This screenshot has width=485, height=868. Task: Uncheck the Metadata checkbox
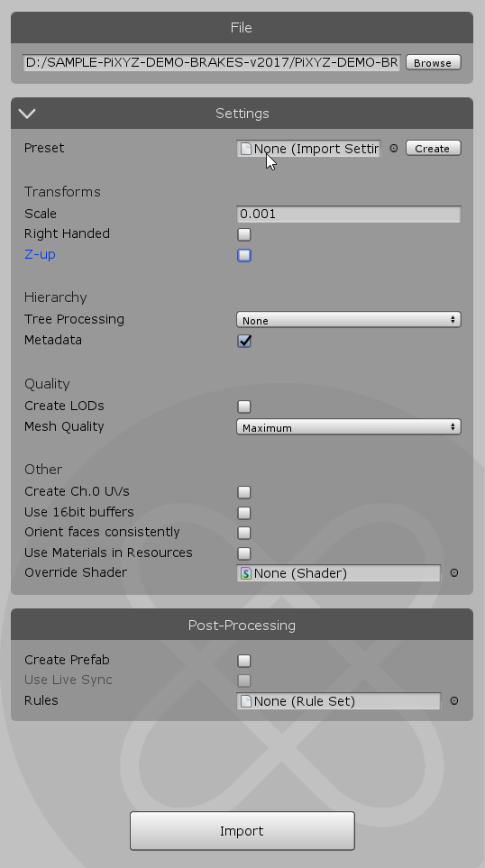244,341
